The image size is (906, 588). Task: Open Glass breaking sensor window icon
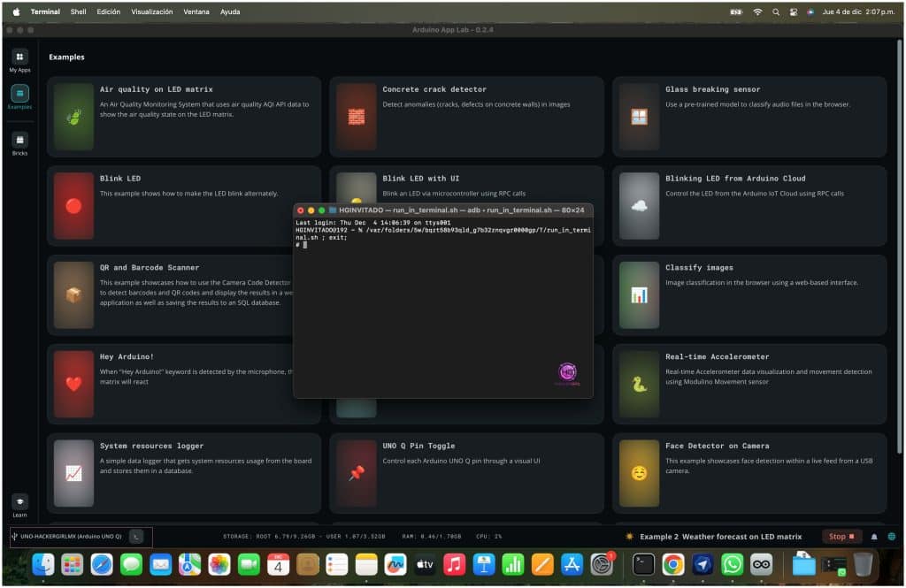tap(639, 117)
